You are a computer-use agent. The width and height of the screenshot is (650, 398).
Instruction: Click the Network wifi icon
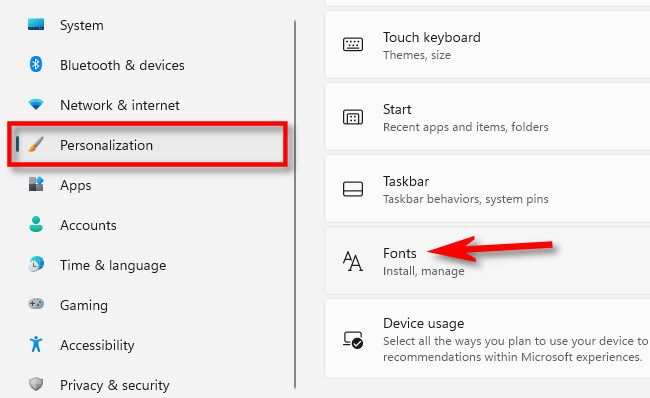[36, 104]
